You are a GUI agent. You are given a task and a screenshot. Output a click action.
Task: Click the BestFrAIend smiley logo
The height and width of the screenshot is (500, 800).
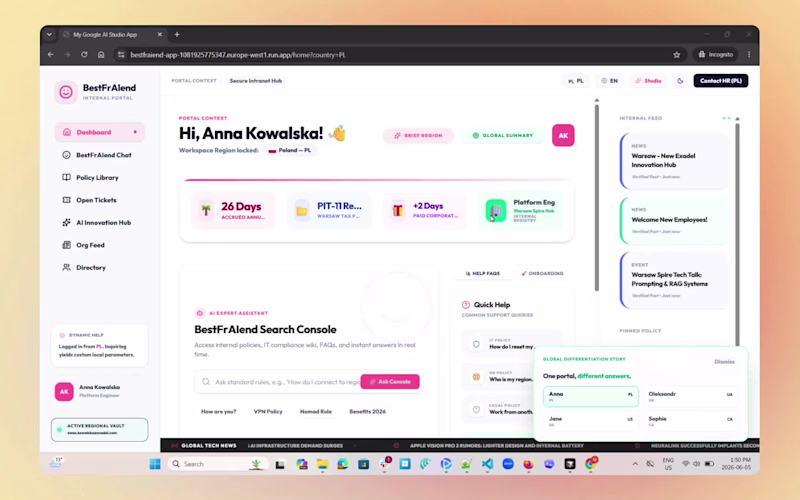(x=66, y=92)
